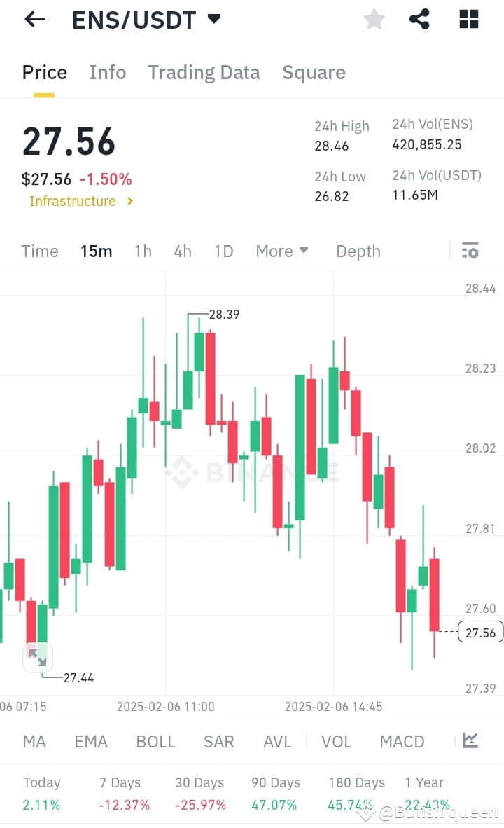
Task: Toggle the SAR indicator
Action: [218, 741]
